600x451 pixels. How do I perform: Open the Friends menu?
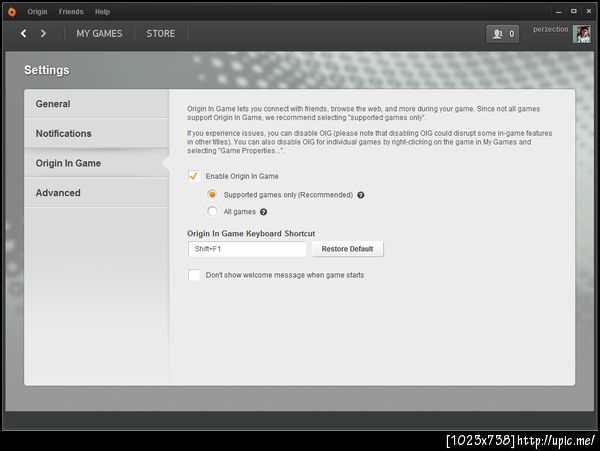(x=71, y=12)
